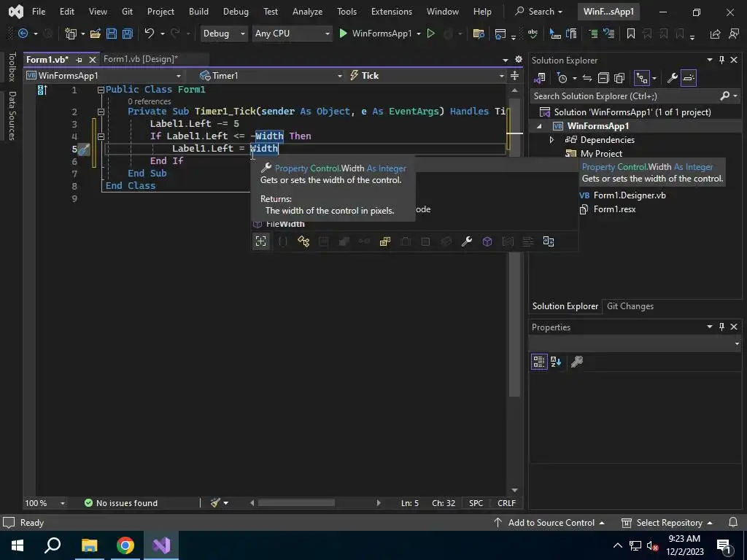The height and width of the screenshot is (560, 747).
Task: Click the Live Share icon
Action: [x=715, y=34]
